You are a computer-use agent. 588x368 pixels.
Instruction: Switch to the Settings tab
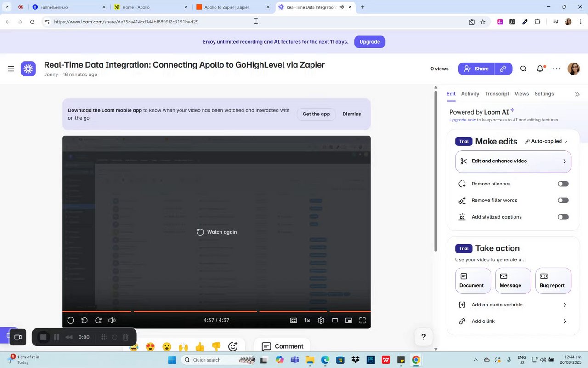[x=544, y=94]
